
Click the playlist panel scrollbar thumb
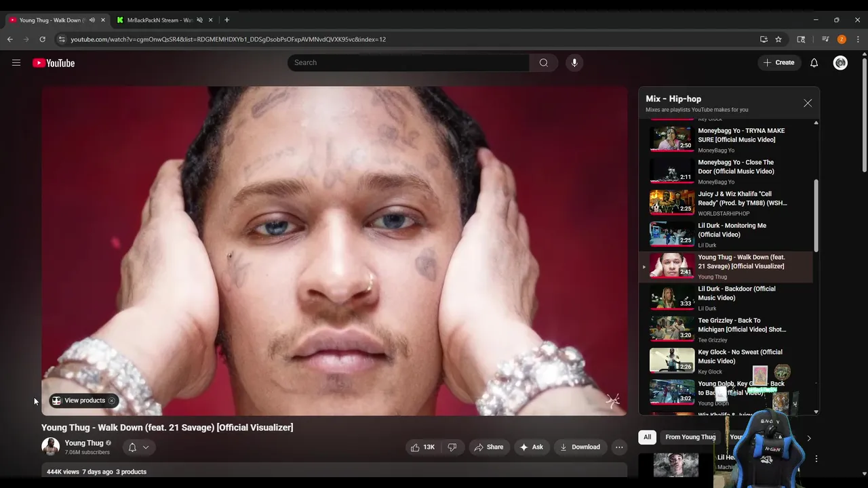[x=816, y=217]
